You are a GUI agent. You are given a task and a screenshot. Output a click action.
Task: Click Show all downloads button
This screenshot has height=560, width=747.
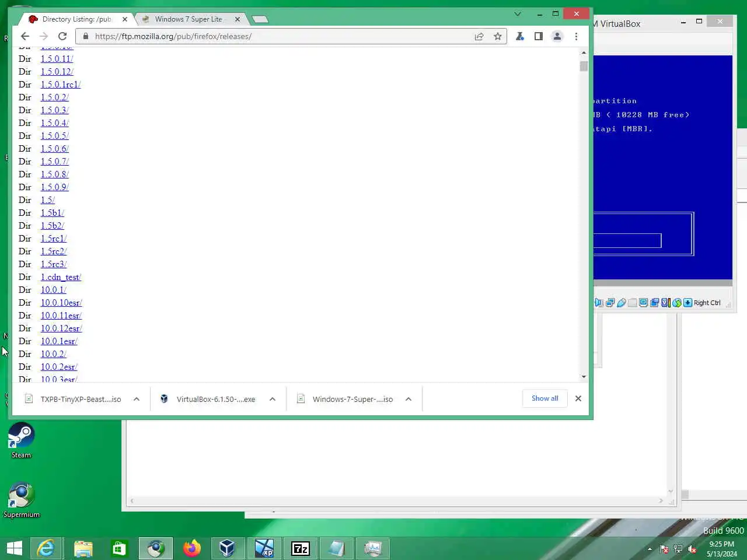click(545, 398)
